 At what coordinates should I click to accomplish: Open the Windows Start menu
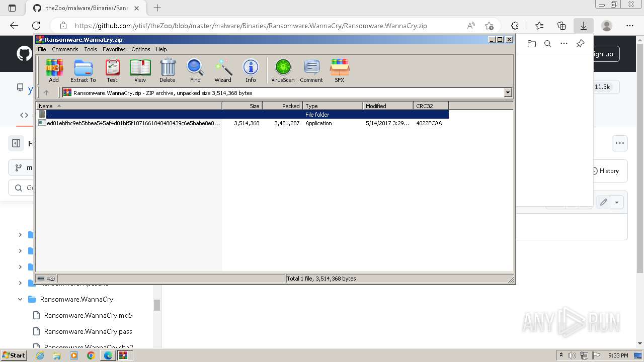14,355
